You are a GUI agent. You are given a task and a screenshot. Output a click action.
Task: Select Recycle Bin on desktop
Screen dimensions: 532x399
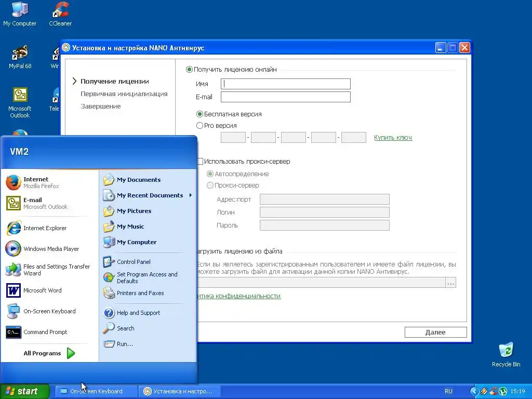pyautogui.click(x=506, y=354)
